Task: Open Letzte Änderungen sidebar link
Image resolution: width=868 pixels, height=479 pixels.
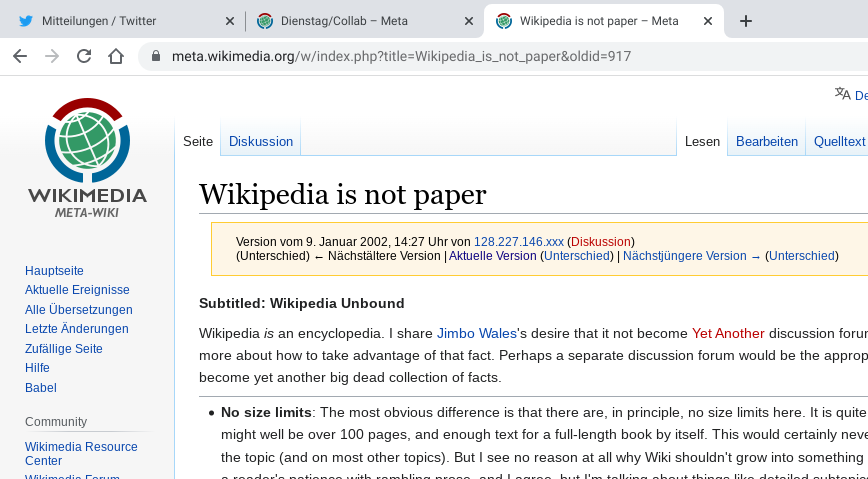Action: [x=76, y=328]
